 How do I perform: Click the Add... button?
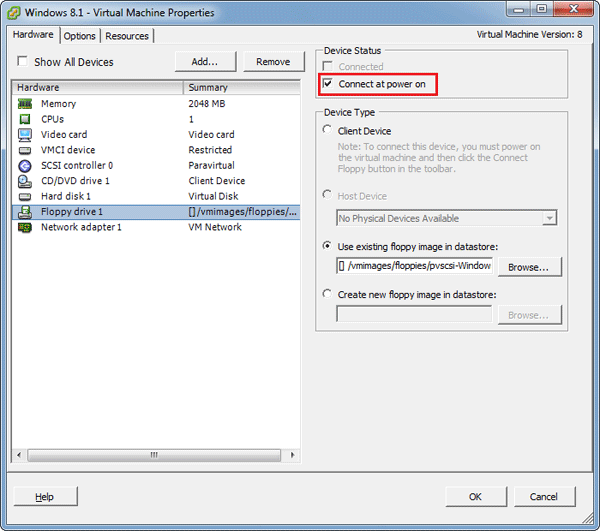pos(205,62)
